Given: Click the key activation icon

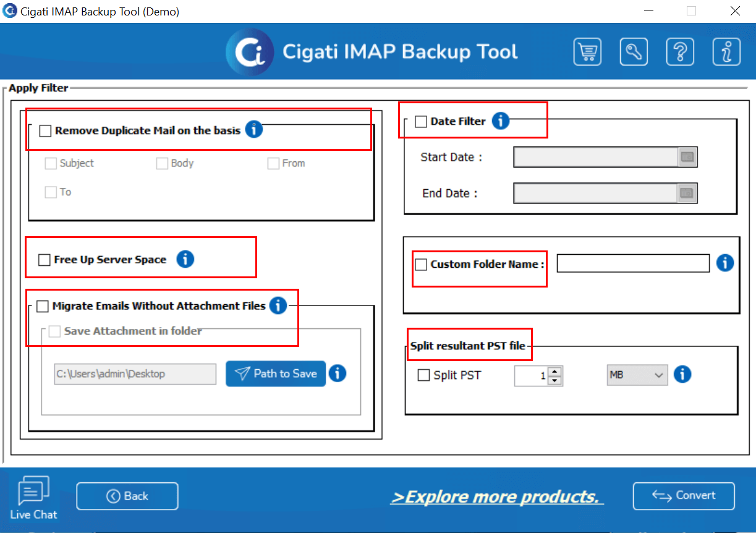Looking at the screenshot, I should pyautogui.click(x=634, y=52).
